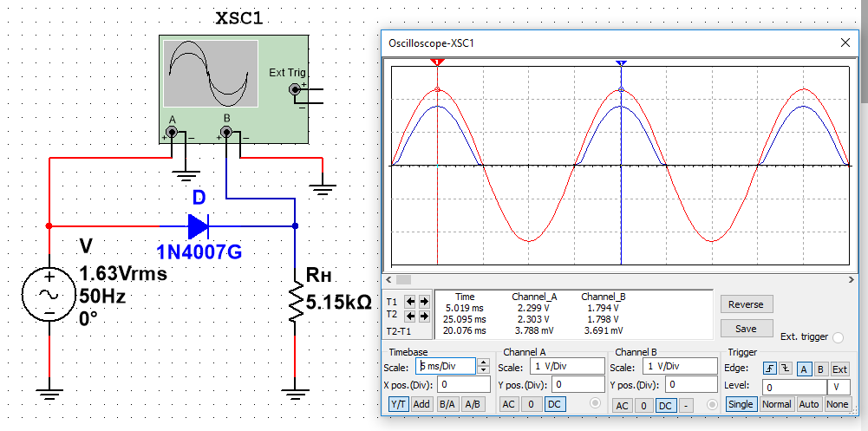Select B/A display mode
The width and height of the screenshot is (868, 431).
click(447, 404)
